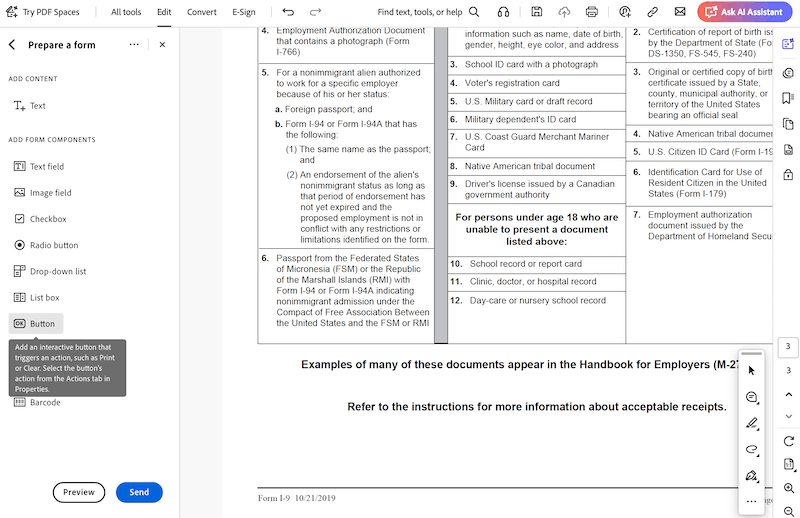Open the headphones support icon
The width and height of the screenshot is (800, 518).
[x=503, y=12]
